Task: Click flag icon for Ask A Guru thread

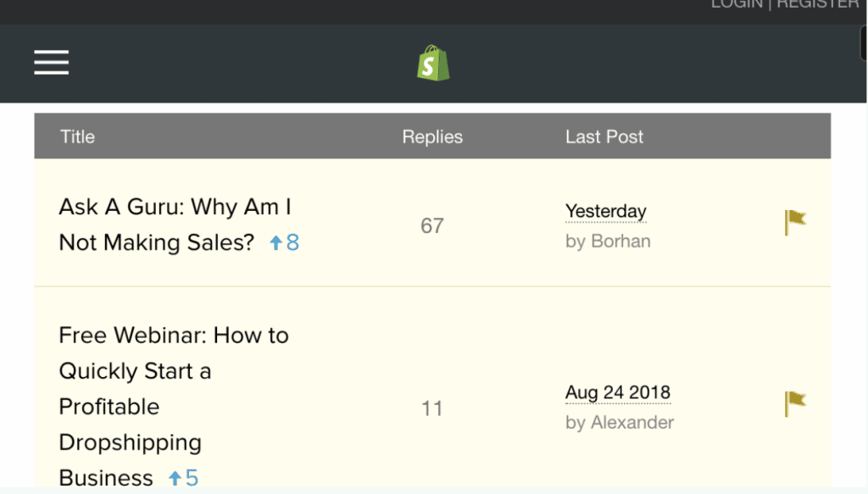Action: click(794, 223)
